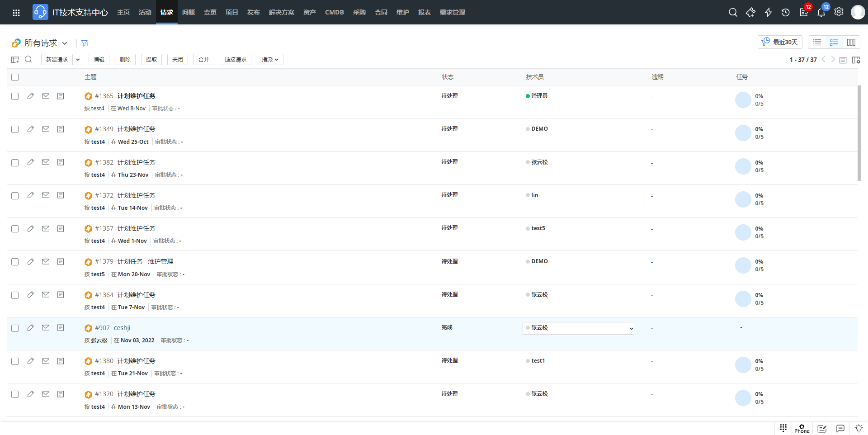Open the 指派 dropdown

point(270,59)
